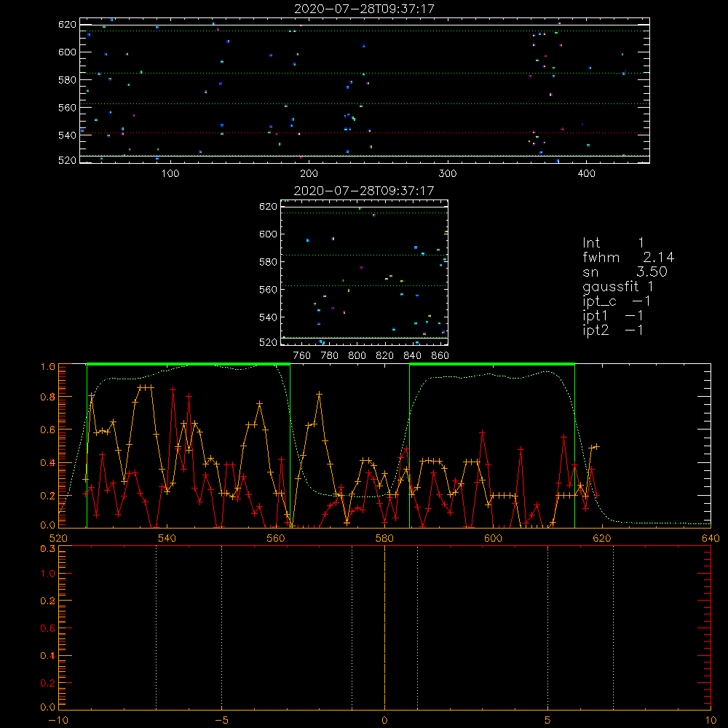Click the "ipt1 -1" entry
728x728 pixels.
(613, 316)
